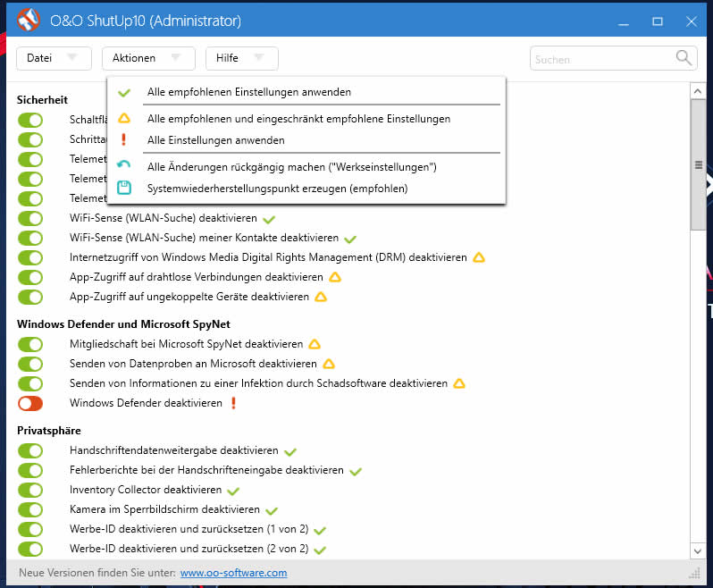Screen dimensions: 713x588
Task: Click the Kamera im Sperrbildschirm deaktivieren label
Action: click(x=164, y=509)
